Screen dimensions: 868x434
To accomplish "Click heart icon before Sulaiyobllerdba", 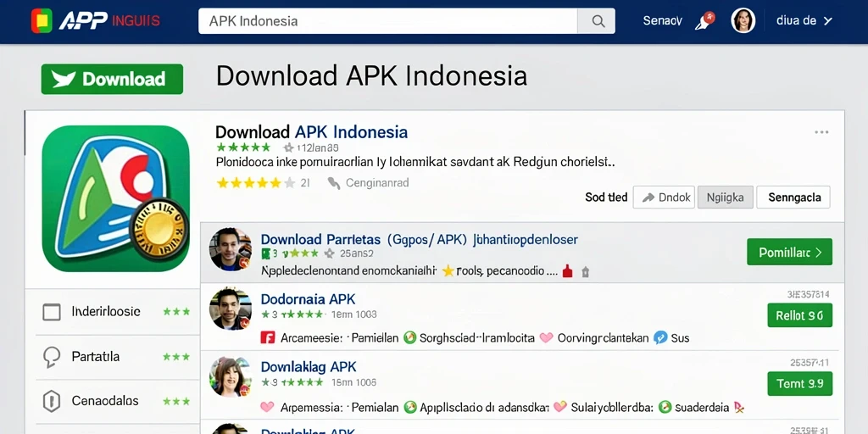I will click(560, 408).
